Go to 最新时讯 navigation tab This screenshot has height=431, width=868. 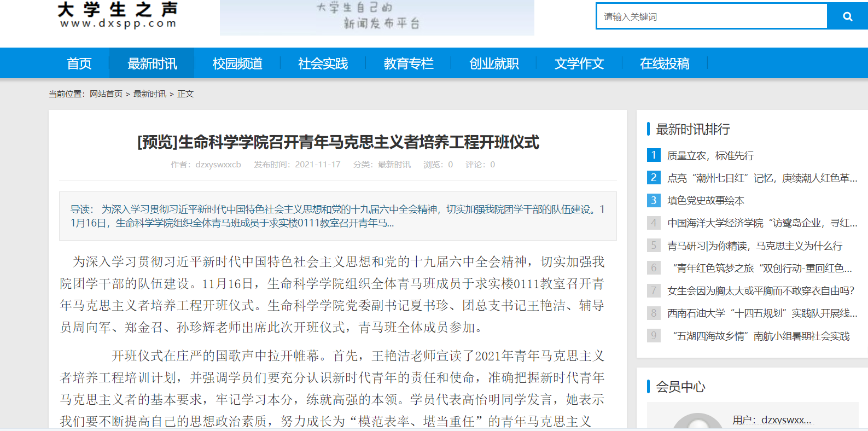tap(152, 63)
